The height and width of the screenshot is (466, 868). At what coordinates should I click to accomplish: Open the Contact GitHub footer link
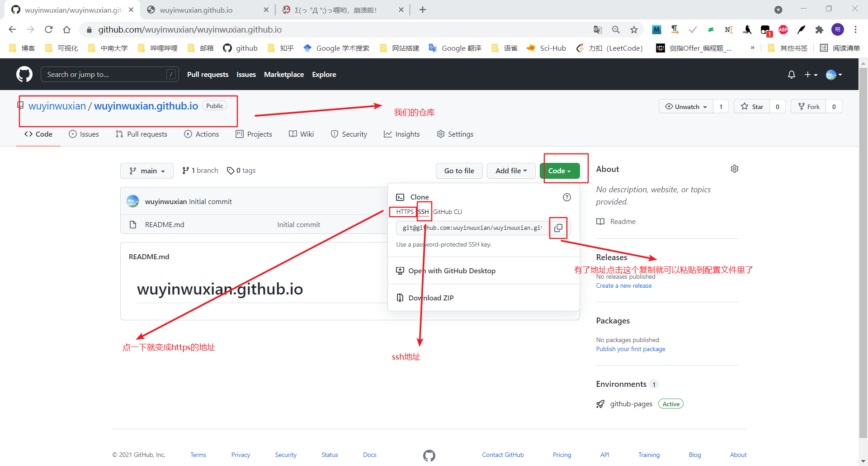click(503, 455)
